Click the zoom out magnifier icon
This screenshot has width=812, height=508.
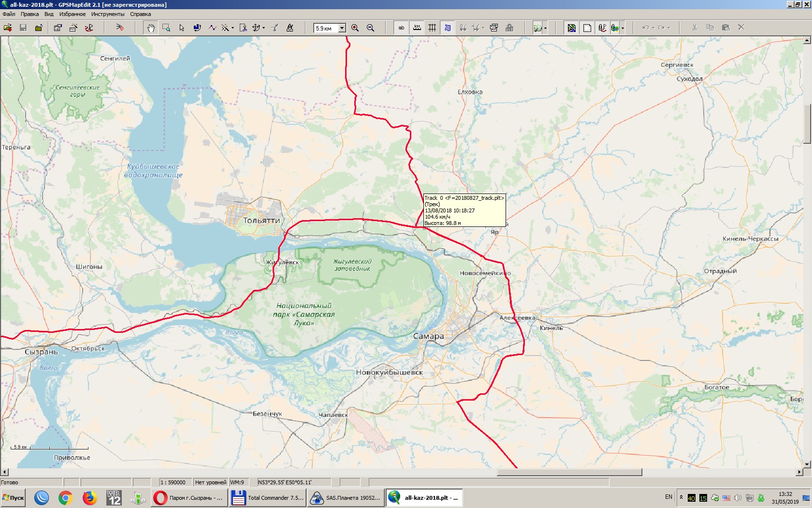point(370,28)
